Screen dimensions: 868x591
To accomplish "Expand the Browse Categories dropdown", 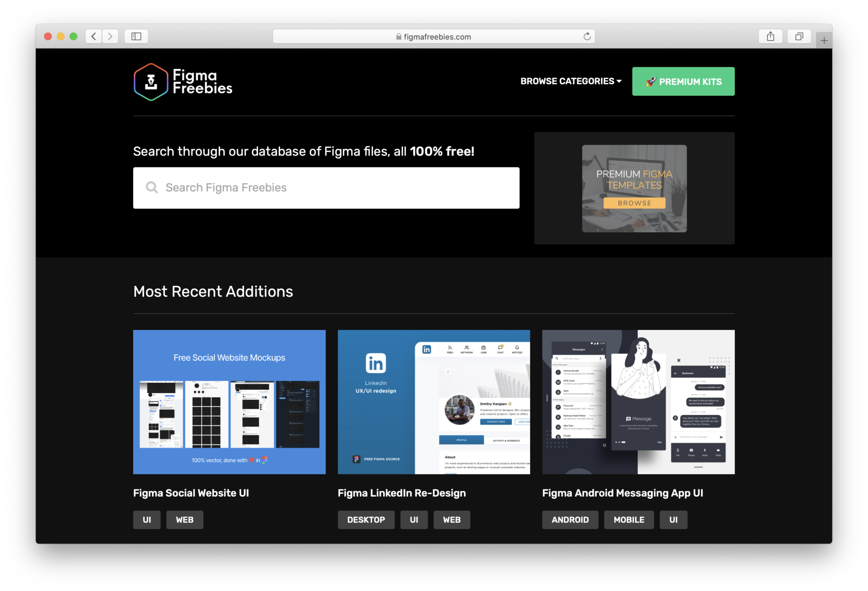I will click(x=571, y=81).
